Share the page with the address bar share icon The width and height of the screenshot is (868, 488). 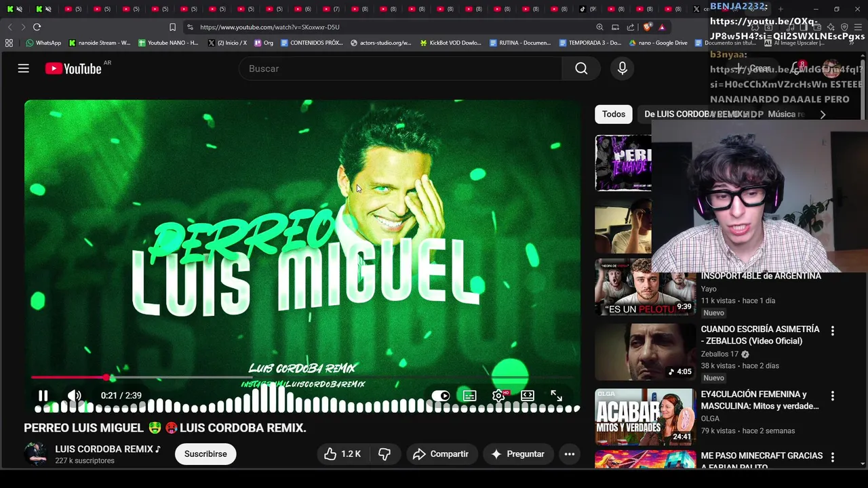click(631, 27)
